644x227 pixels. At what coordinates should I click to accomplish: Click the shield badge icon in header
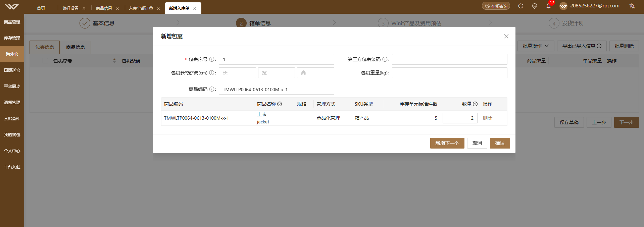(535, 6)
